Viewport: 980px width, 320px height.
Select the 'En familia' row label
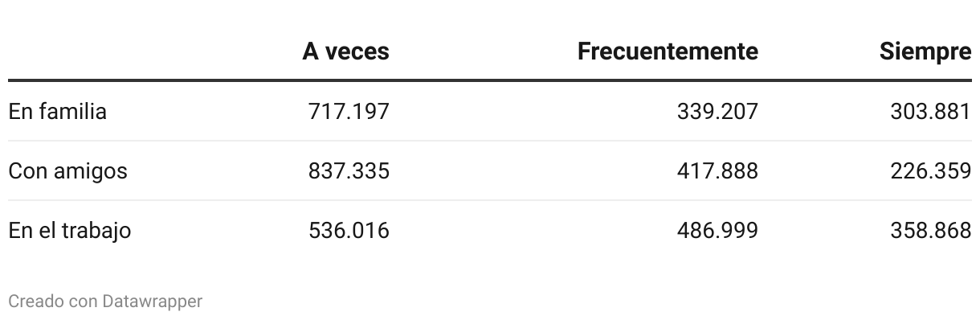click(57, 111)
